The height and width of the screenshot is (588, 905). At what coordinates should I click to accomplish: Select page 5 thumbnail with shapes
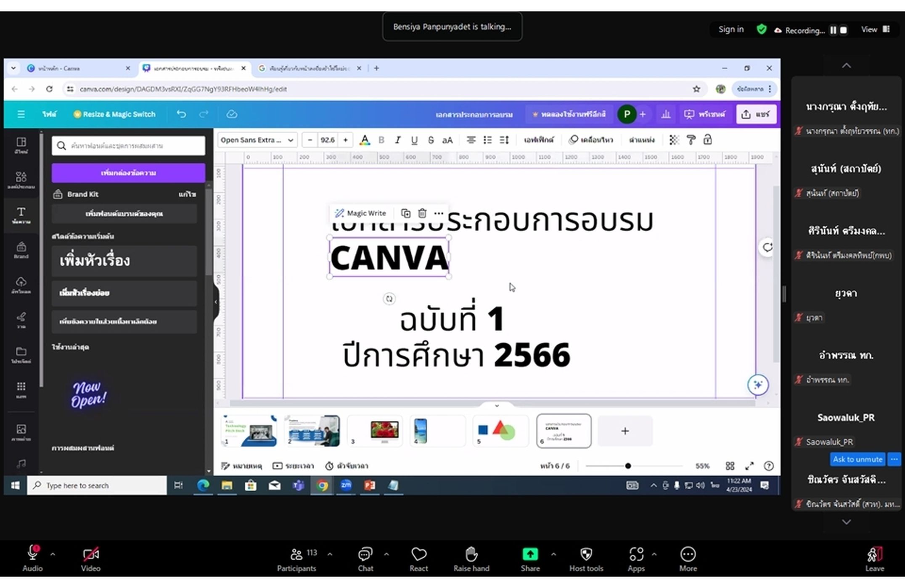click(x=500, y=431)
